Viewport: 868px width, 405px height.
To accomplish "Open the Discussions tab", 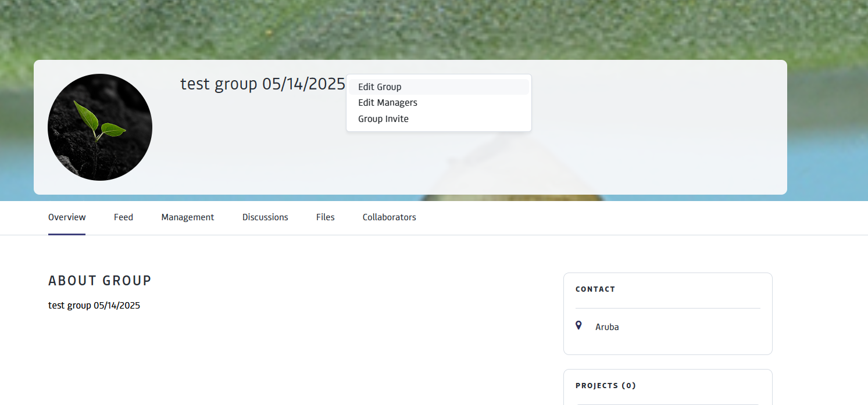I will 265,217.
